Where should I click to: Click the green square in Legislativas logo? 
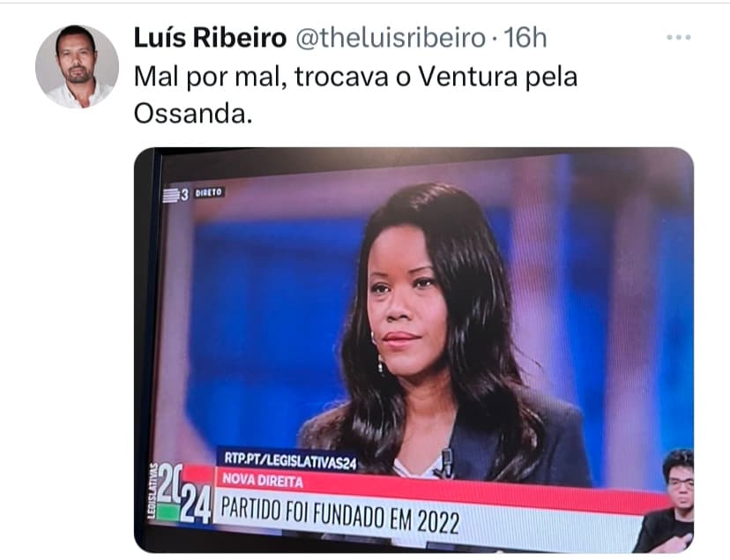coord(168,513)
